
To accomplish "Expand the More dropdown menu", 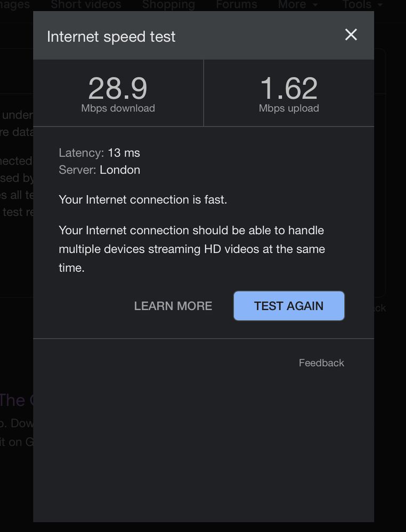I will 298,5.
